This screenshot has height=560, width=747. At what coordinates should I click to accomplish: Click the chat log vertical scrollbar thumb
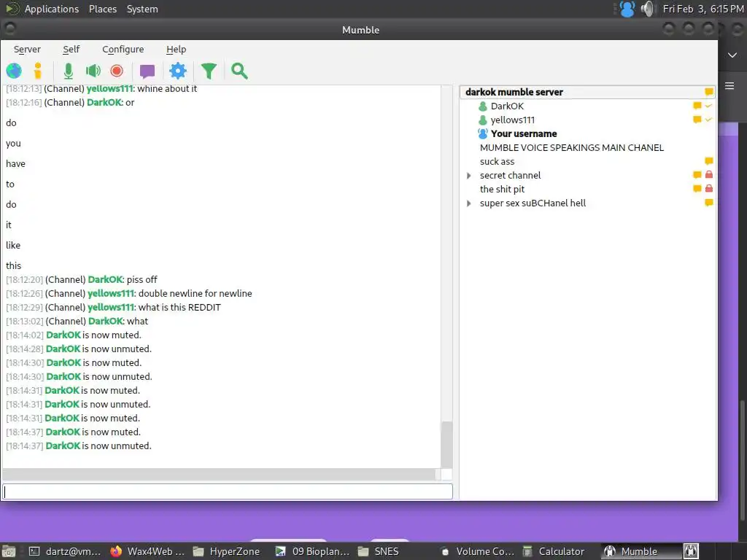(446, 445)
